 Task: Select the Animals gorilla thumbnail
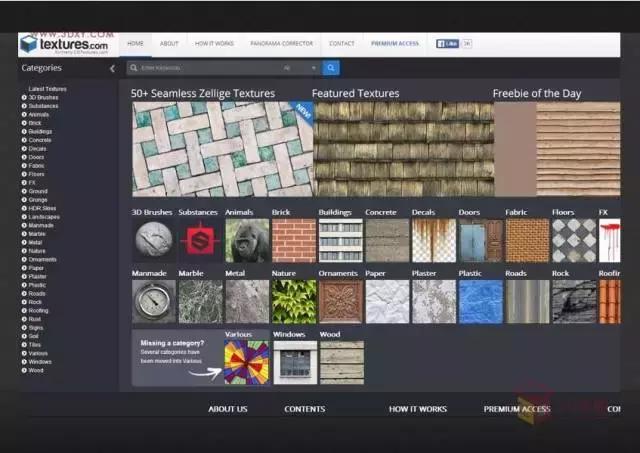tap(246, 241)
